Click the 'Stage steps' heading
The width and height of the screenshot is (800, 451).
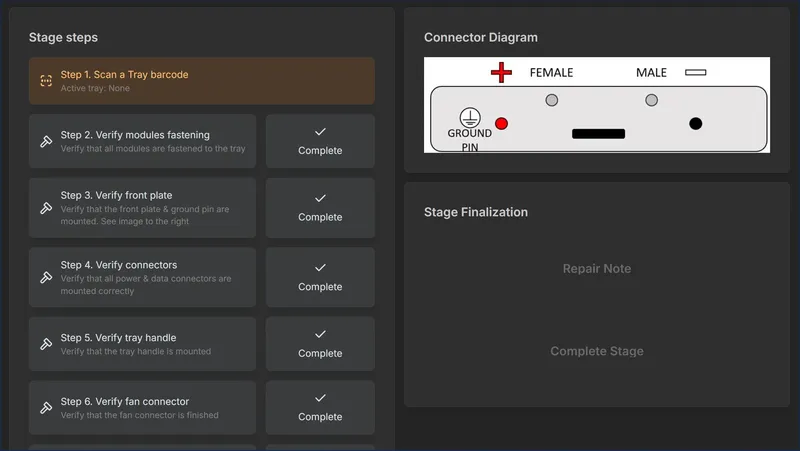coord(63,37)
